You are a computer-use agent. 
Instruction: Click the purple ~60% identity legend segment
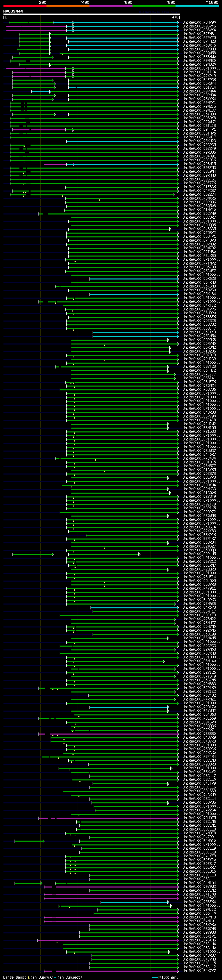tap(111, 6)
